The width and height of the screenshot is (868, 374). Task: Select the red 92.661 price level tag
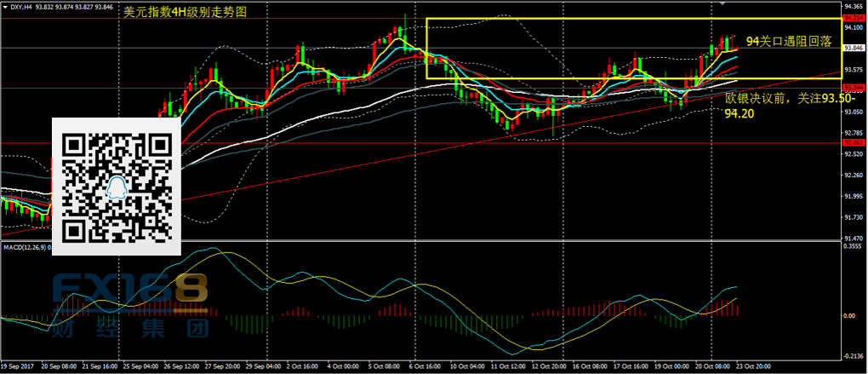point(853,143)
